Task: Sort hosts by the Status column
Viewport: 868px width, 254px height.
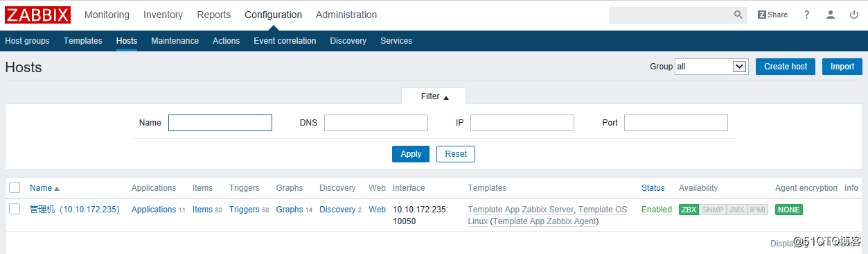Action: coord(653,188)
